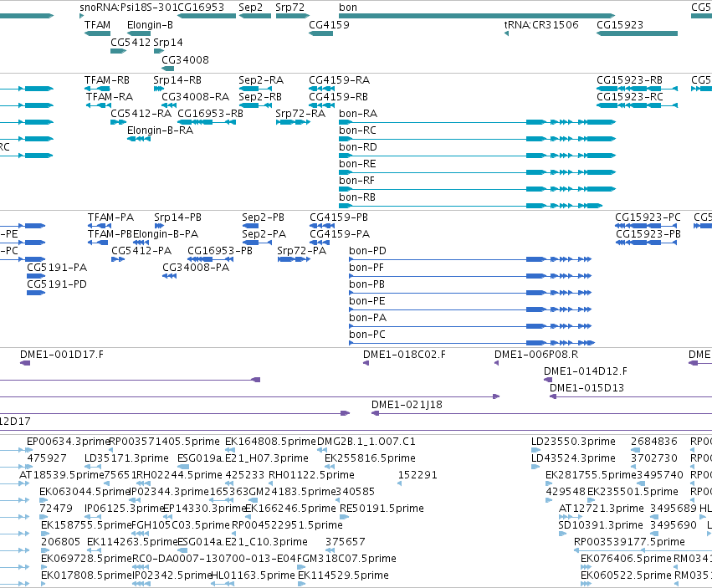Click the CG5412 gene label
This screenshot has width=712, height=588.
131,42
